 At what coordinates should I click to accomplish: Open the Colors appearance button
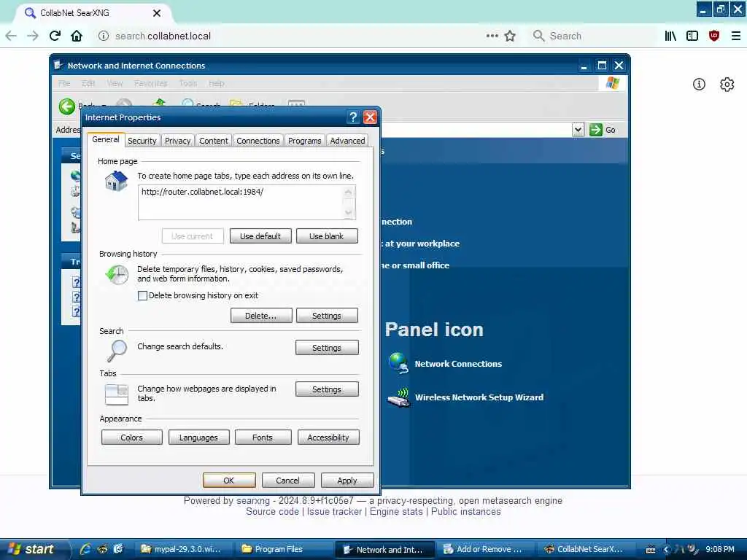click(x=131, y=437)
